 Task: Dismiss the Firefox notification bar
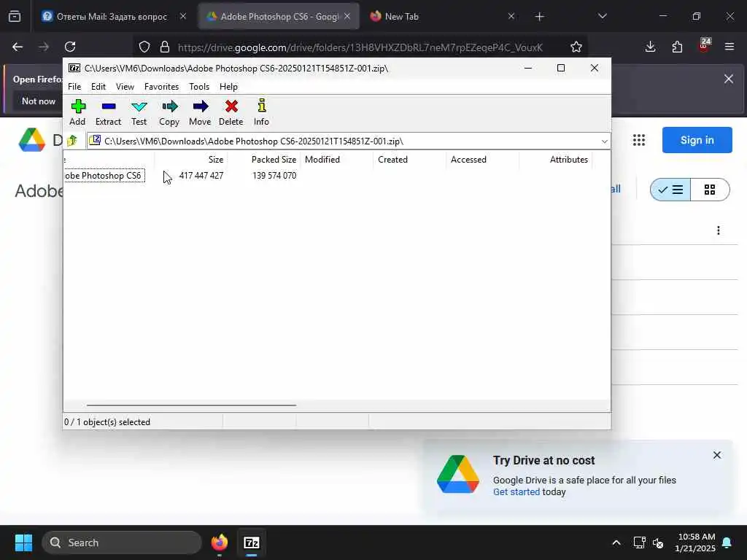point(729,79)
